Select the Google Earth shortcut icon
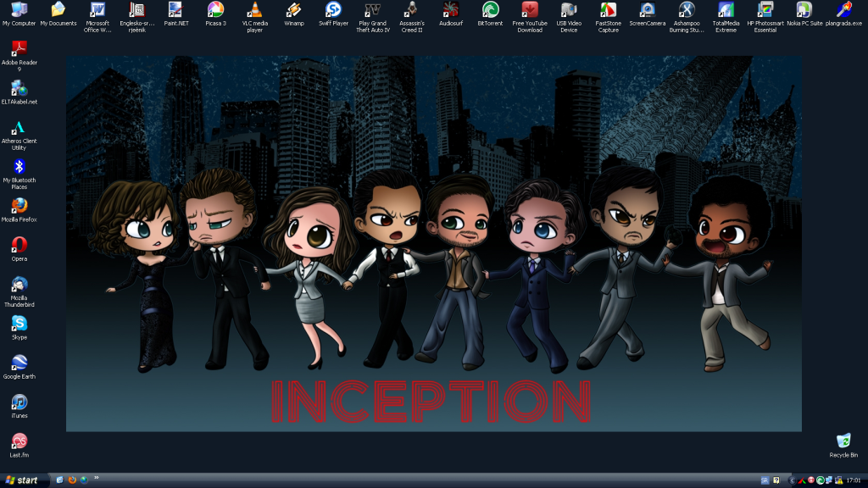 pyautogui.click(x=19, y=368)
